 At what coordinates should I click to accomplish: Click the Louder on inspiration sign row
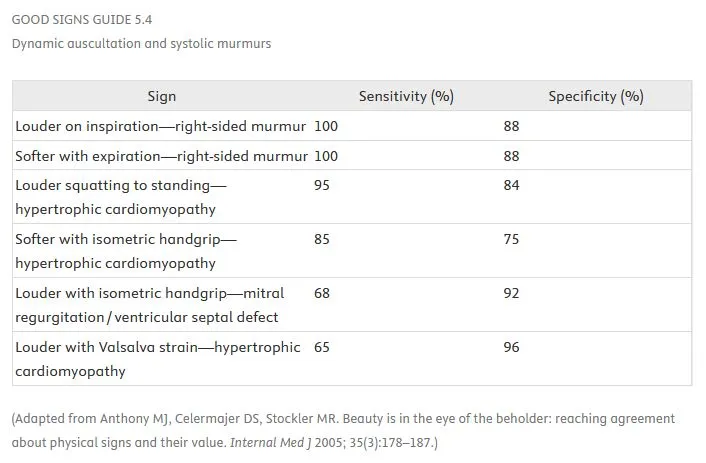(162, 127)
